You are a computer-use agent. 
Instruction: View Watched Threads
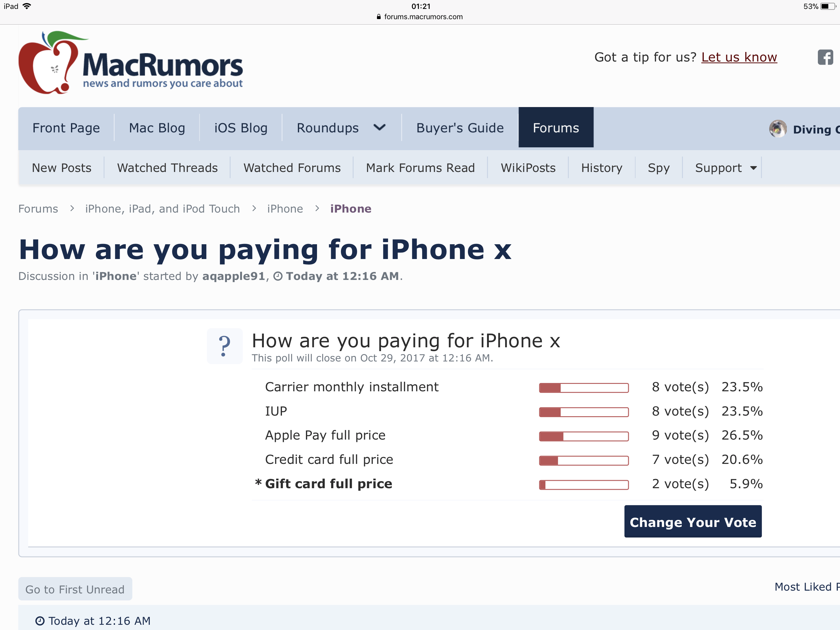[x=168, y=168]
